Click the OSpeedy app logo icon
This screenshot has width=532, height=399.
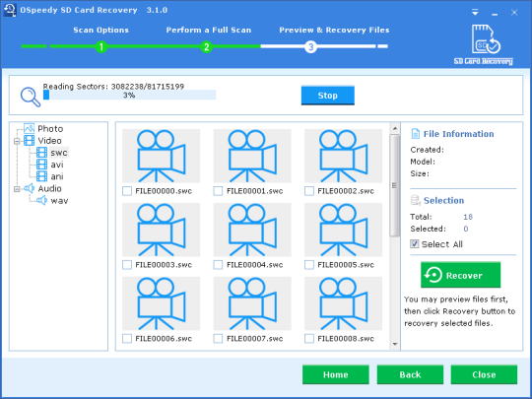(9, 9)
